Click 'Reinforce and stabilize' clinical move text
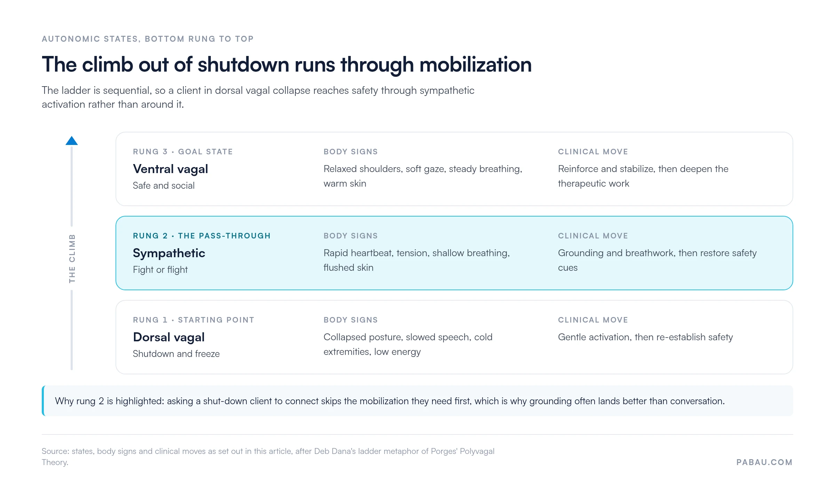The image size is (835, 504). pos(643,176)
